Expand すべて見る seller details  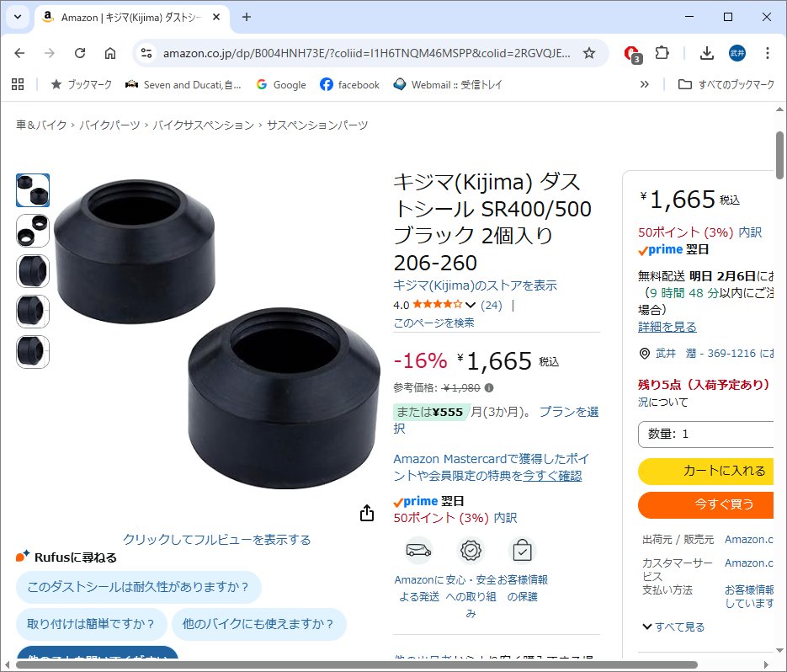coord(673,627)
